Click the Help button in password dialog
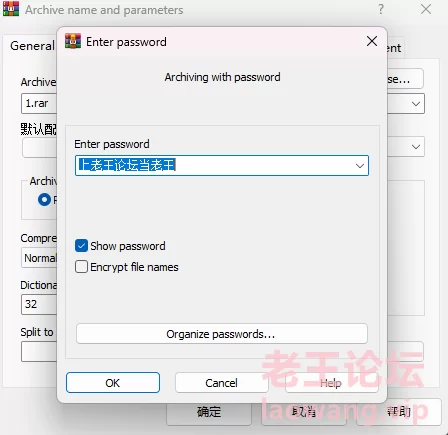 pos(331,383)
